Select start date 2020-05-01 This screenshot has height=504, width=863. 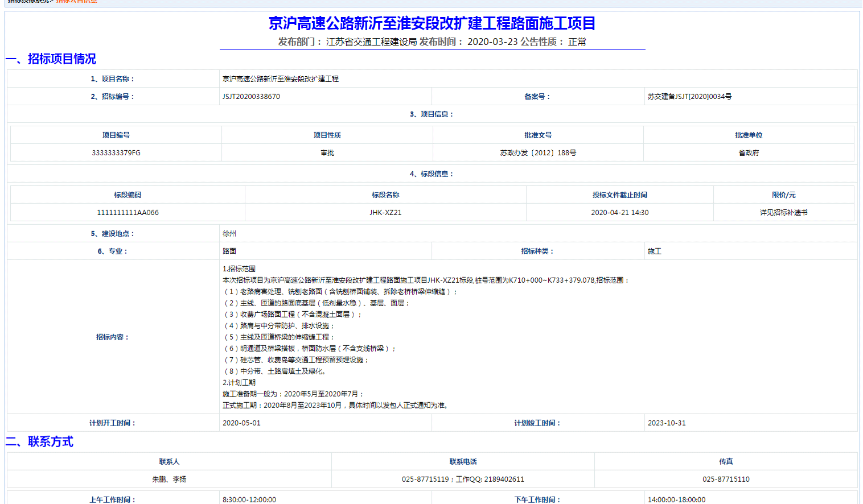[241, 423]
